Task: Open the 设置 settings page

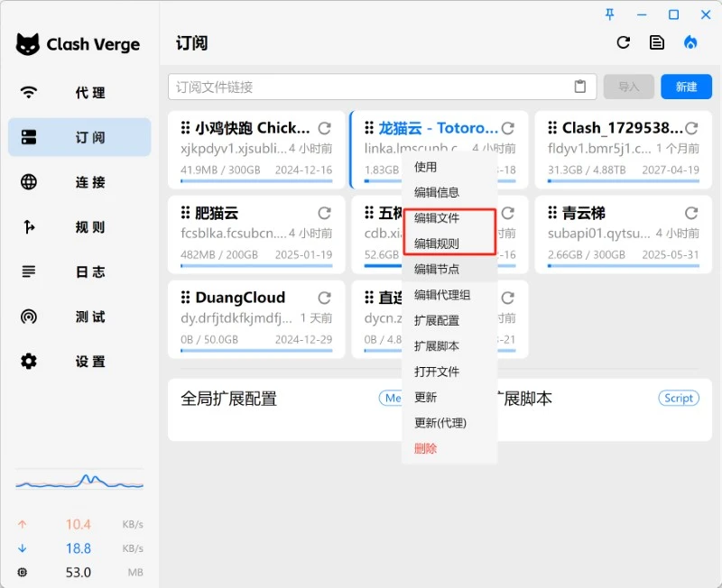Action: click(x=79, y=361)
